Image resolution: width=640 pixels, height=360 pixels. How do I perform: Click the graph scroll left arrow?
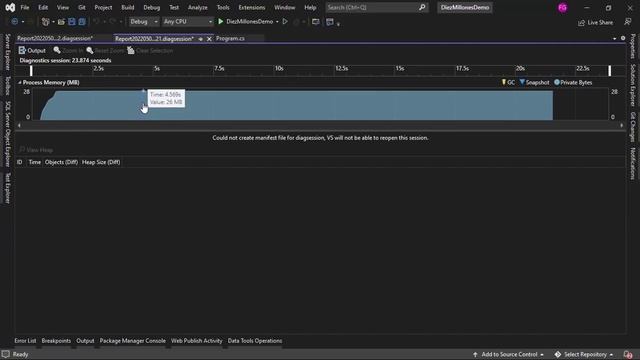(19, 125)
